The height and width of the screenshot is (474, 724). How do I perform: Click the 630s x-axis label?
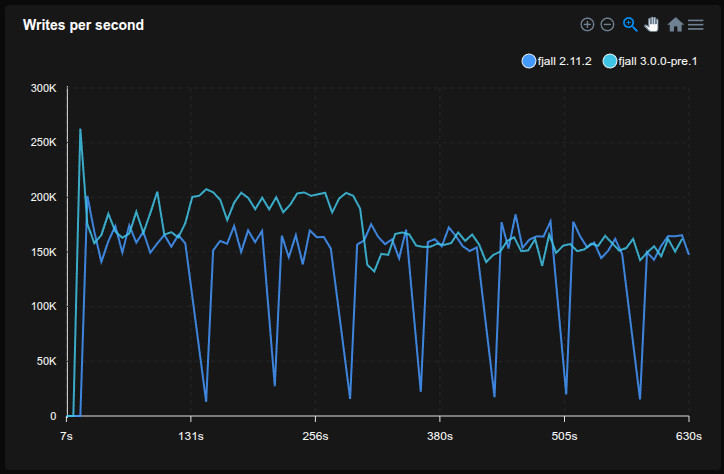[688, 436]
